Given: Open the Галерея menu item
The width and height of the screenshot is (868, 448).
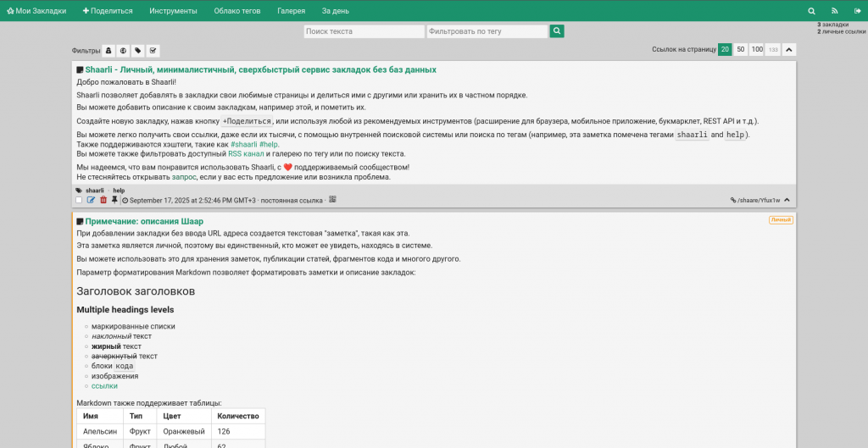Looking at the screenshot, I should pos(292,11).
